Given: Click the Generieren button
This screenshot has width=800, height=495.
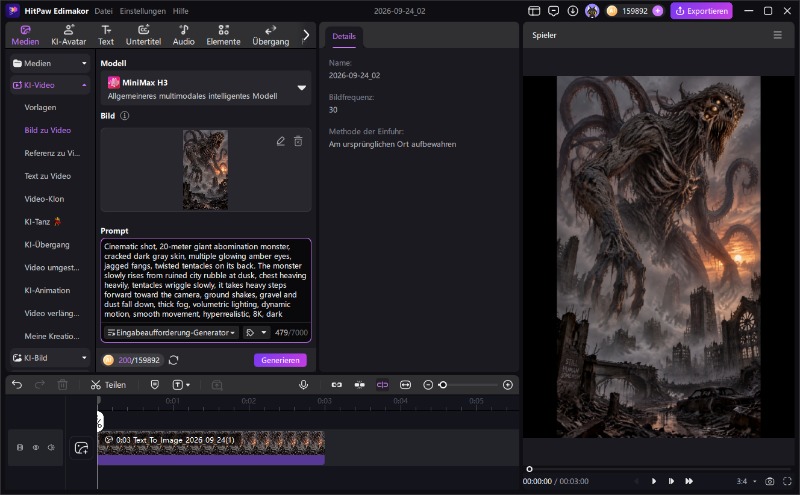Looking at the screenshot, I should pos(280,360).
